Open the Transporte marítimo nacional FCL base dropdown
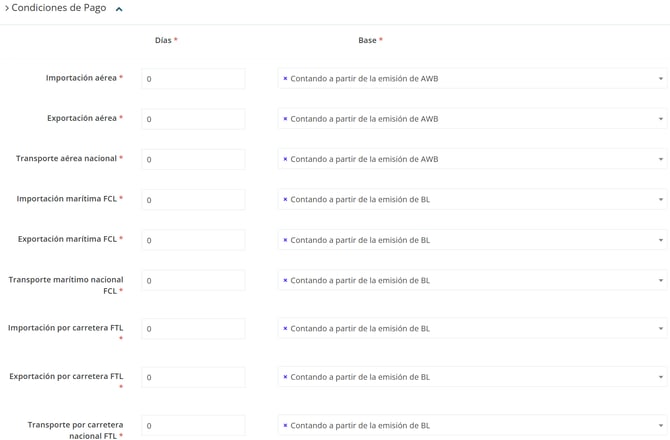 (x=660, y=281)
